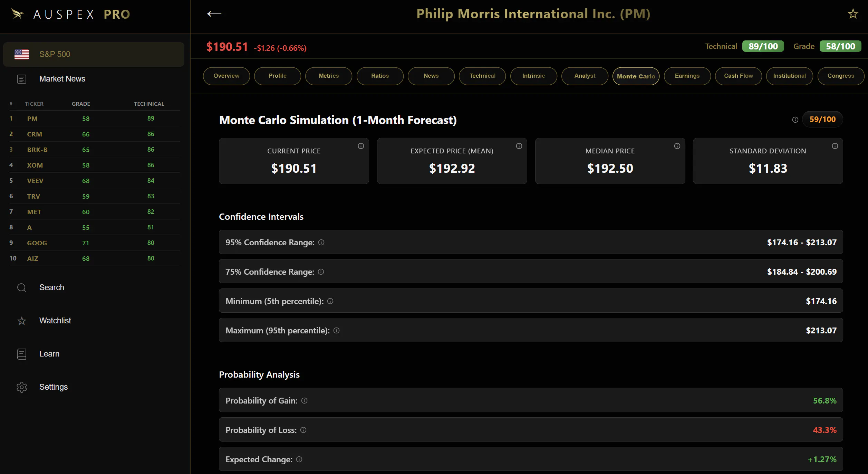Sort by the TICKER column header

[x=34, y=104]
